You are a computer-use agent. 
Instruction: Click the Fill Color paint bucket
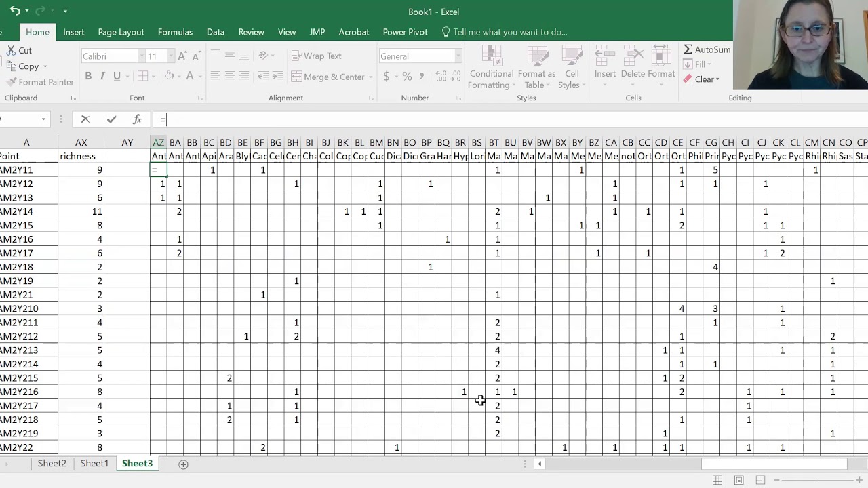[x=170, y=77]
